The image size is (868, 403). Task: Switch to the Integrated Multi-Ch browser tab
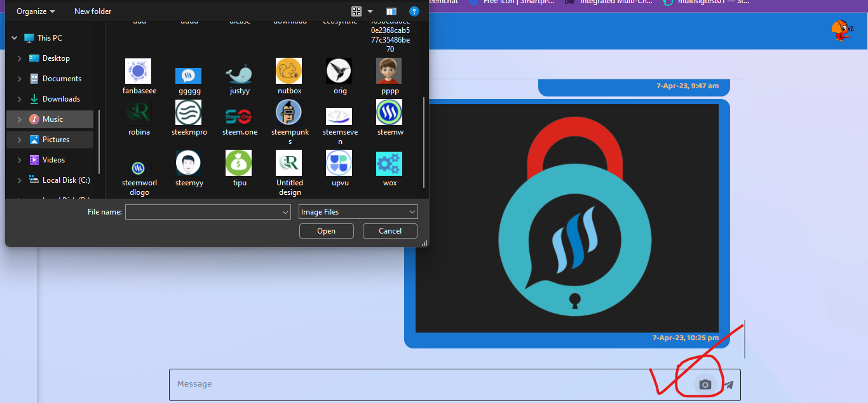point(608,3)
